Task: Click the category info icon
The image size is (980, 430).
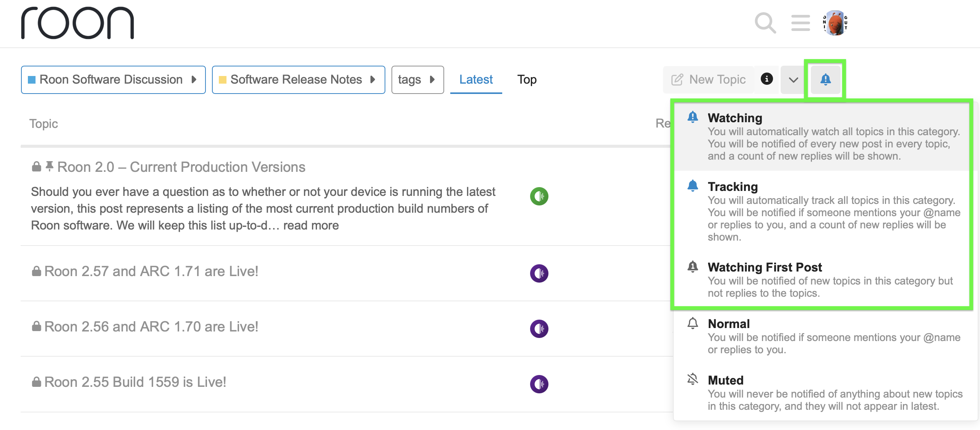Action: tap(767, 79)
